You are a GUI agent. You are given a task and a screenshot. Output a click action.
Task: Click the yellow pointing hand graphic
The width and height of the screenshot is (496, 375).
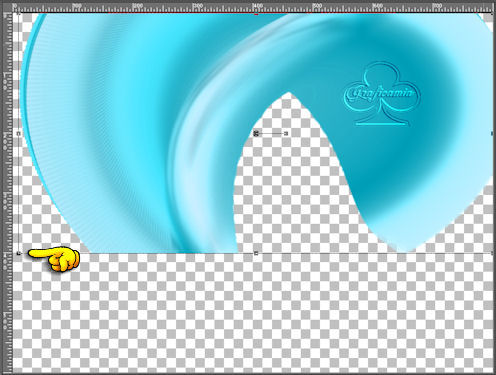pyautogui.click(x=54, y=258)
